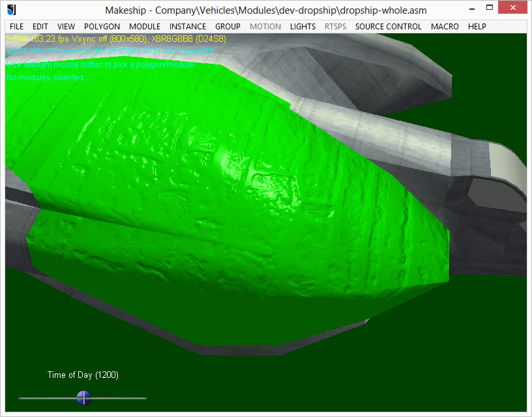
Task: Click the right end of the Time of Day track
Action: tap(145, 398)
